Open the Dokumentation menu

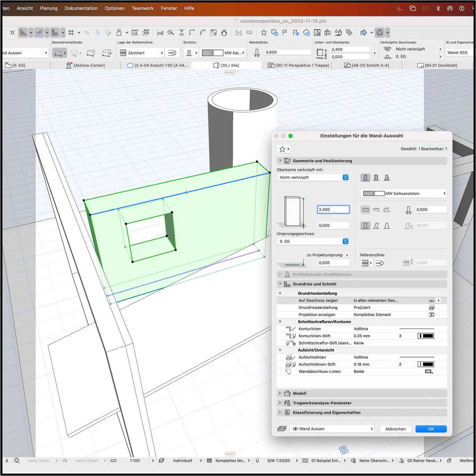click(x=81, y=8)
